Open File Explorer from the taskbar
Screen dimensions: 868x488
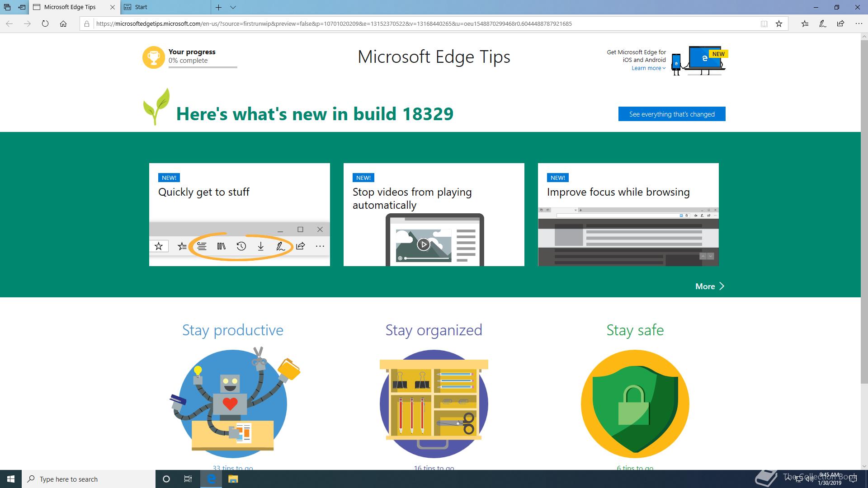coord(233,479)
